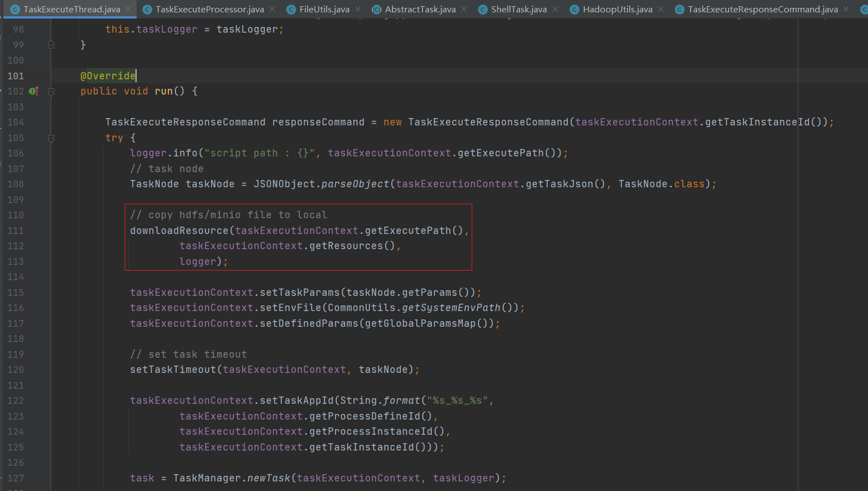Click the '// copy hdfs/minio file to local' comment
This screenshot has width=868, height=491.
pos(229,215)
